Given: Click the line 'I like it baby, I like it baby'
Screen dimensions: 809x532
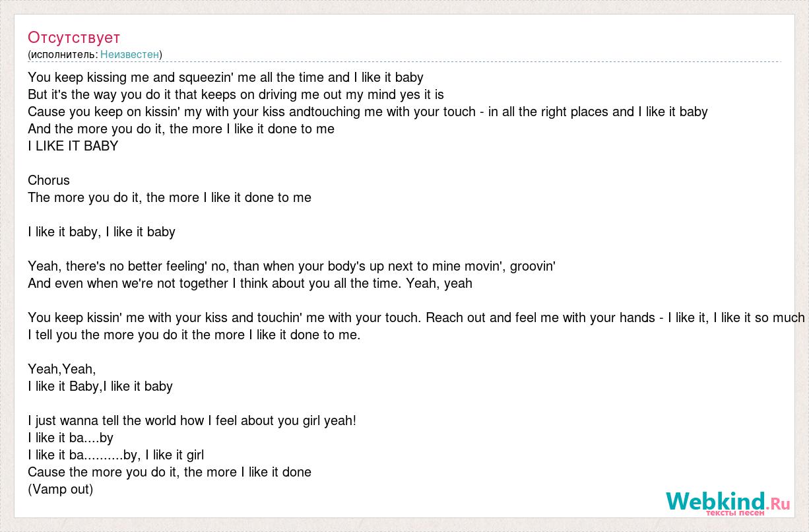Looking at the screenshot, I should 102,232.
